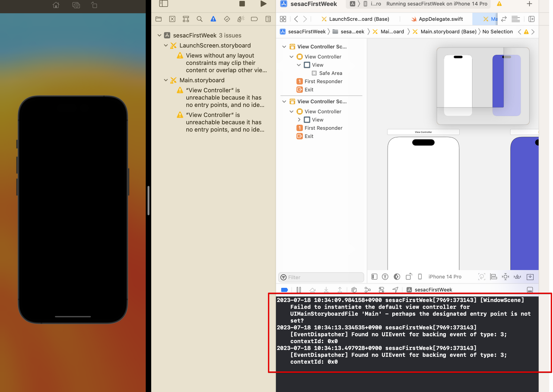Open the Test navigator diamond icon
The width and height of the screenshot is (553, 392).
[227, 19]
